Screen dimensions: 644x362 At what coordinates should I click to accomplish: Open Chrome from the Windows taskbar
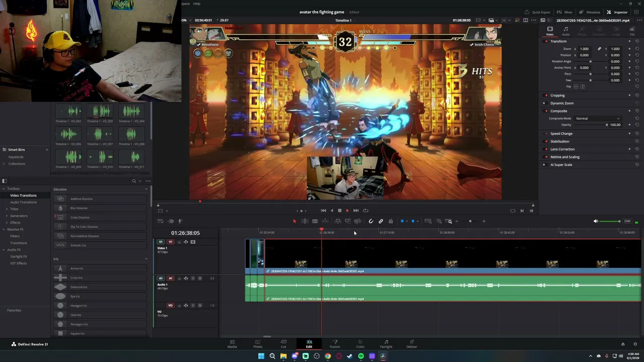click(328, 356)
